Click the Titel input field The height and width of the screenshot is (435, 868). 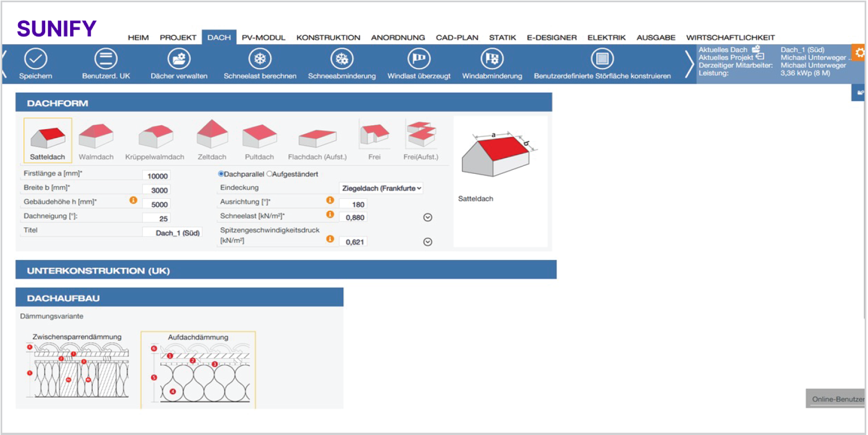pyautogui.click(x=172, y=232)
